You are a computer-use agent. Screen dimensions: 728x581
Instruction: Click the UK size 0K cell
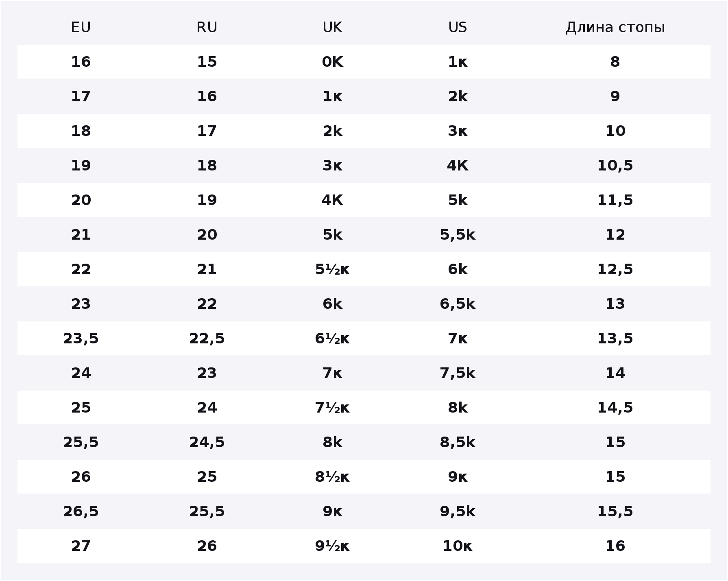[332, 62]
